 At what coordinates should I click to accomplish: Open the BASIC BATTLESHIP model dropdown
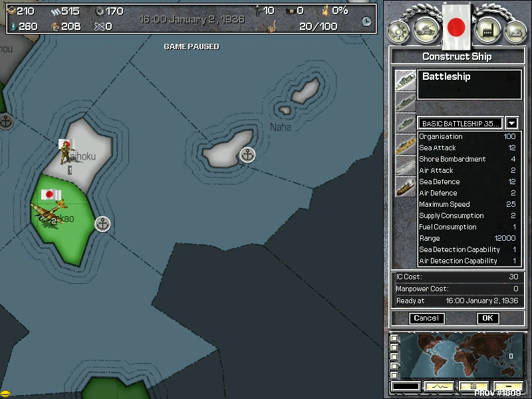pos(510,123)
